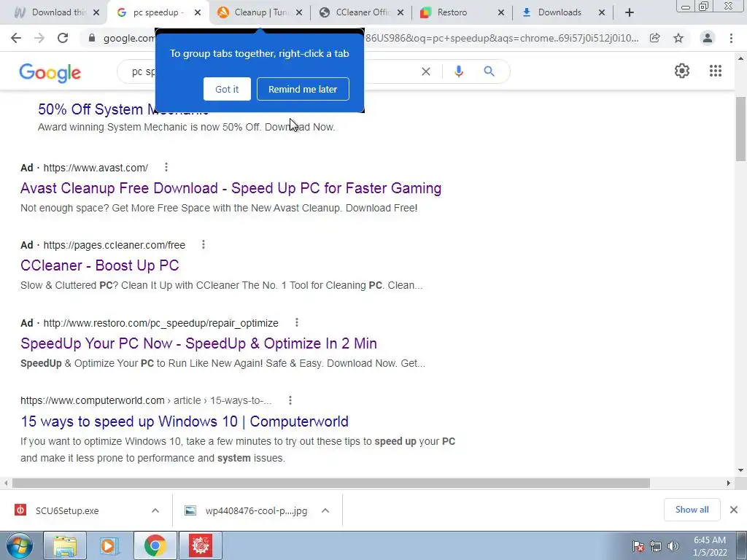Click the horizontal scrollbar thumb

[331, 483]
